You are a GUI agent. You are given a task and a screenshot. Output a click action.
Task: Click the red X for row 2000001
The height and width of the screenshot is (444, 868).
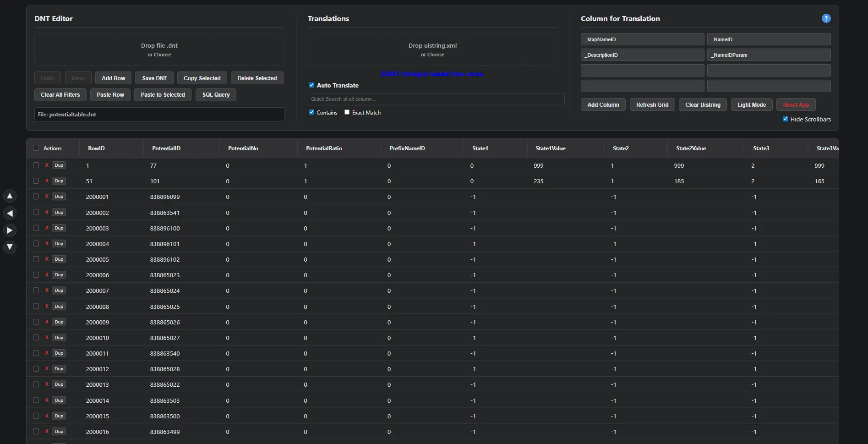coord(47,197)
